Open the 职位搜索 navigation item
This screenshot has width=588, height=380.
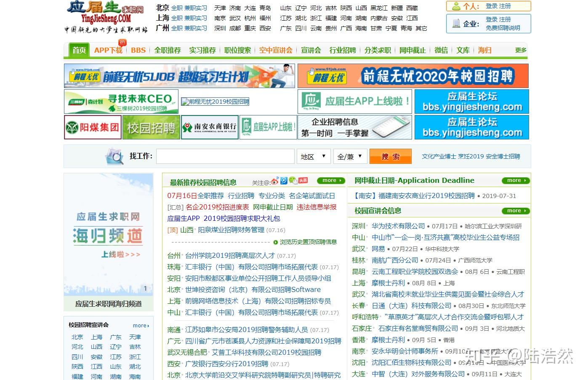pos(237,50)
